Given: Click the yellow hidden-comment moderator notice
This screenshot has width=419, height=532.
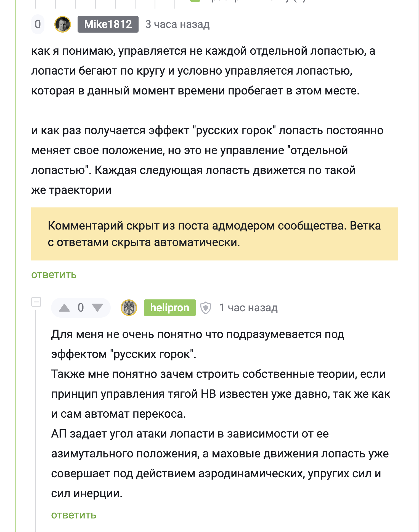Looking at the screenshot, I should tap(214, 234).
